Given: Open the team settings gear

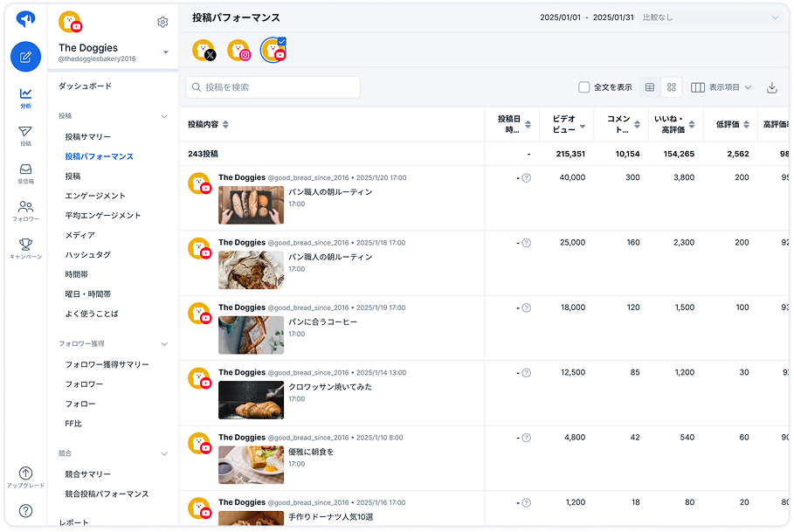Looking at the screenshot, I should tap(162, 23).
